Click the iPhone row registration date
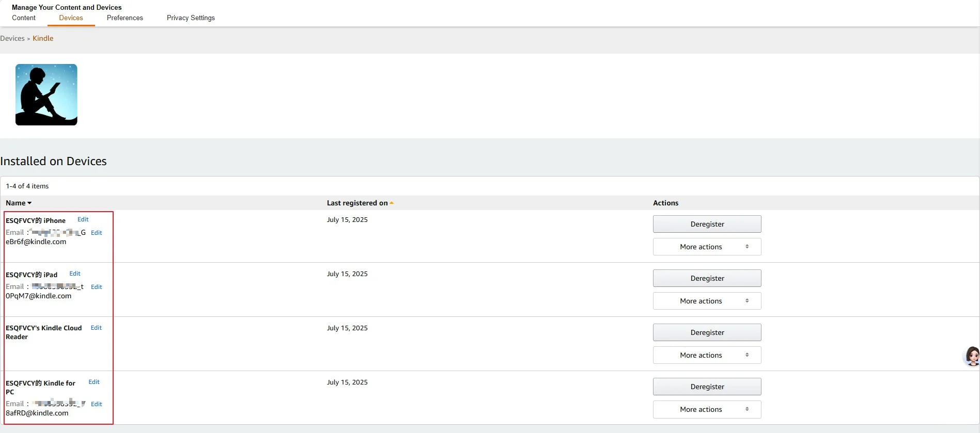This screenshot has height=433, width=980. tap(347, 219)
